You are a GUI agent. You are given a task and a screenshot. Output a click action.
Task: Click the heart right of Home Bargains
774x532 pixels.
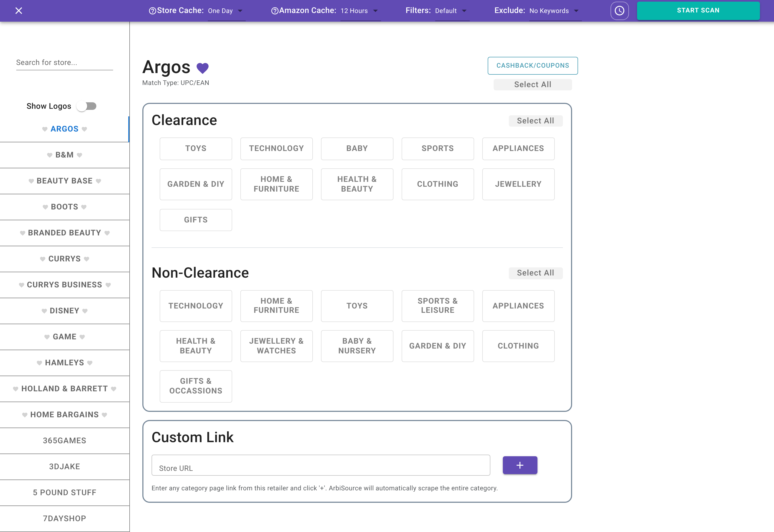click(x=105, y=415)
